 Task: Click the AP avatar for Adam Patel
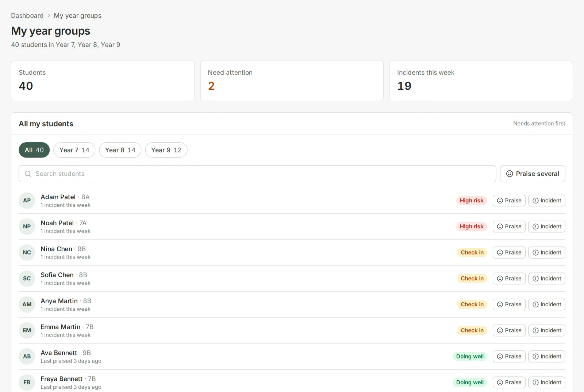click(x=27, y=201)
